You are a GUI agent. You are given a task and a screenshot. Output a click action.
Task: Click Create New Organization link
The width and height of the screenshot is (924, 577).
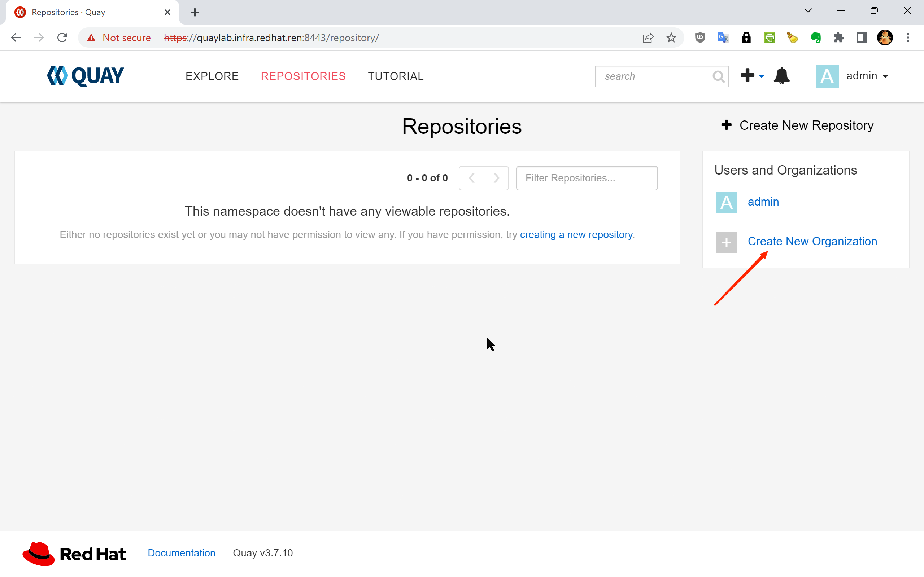click(812, 241)
